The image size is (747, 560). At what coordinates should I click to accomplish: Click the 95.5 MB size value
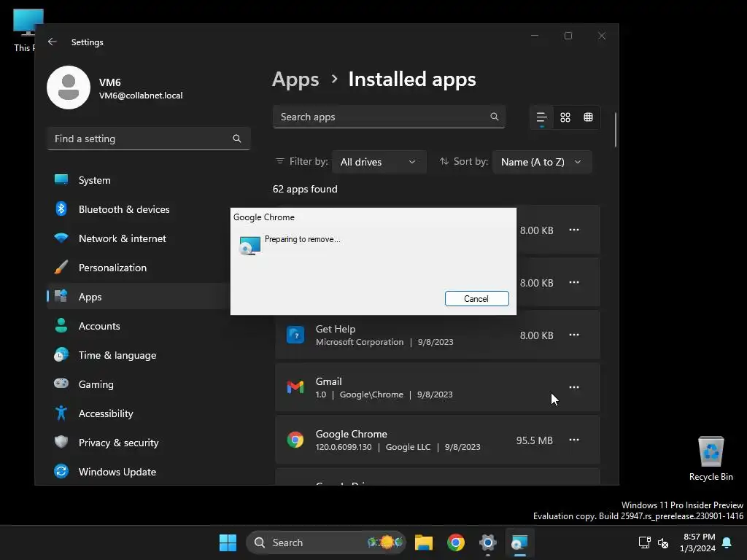(x=535, y=440)
